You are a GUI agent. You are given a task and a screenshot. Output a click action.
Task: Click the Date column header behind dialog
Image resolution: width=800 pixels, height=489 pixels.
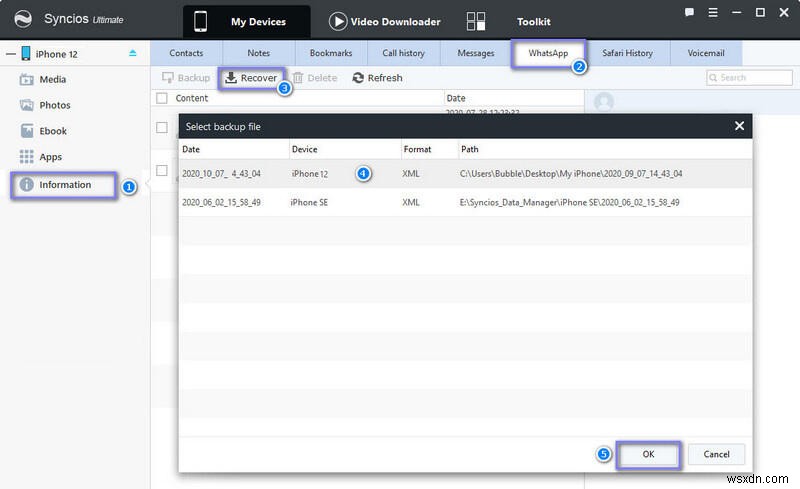tap(456, 98)
